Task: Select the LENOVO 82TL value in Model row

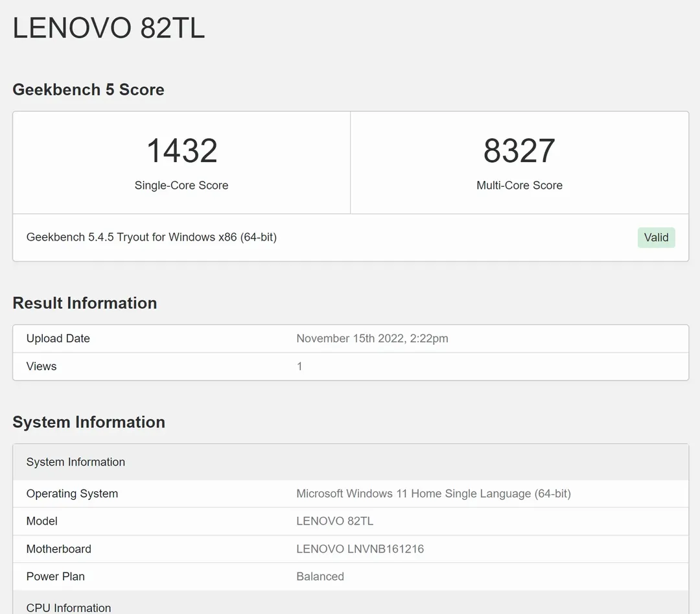Action: point(334,521)
